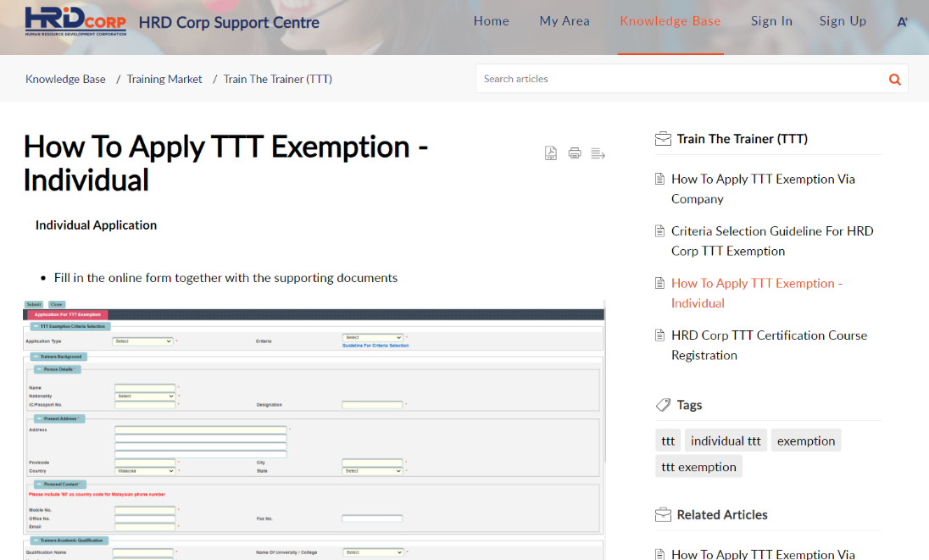The height and width of the screenshot is (560, 929).
Task: Go to My Area
Action: coord(565,21)
